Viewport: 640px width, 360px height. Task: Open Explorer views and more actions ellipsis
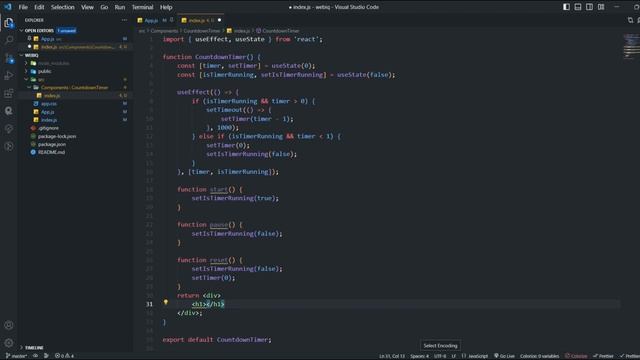[x=124, y=20]
